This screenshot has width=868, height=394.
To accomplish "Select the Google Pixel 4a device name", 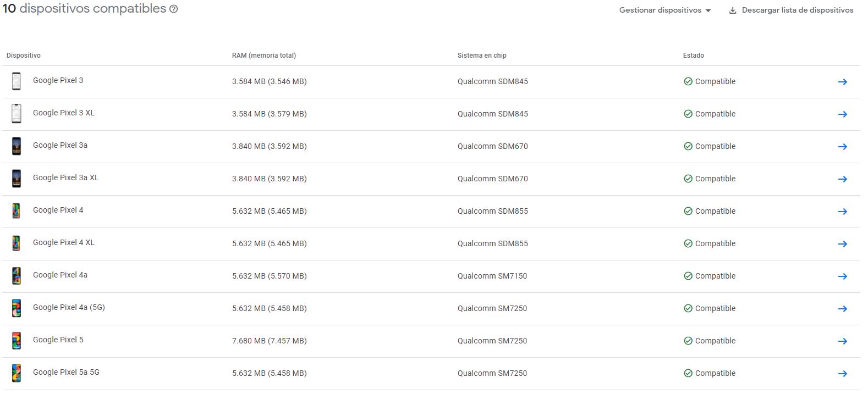I will 61,275.
